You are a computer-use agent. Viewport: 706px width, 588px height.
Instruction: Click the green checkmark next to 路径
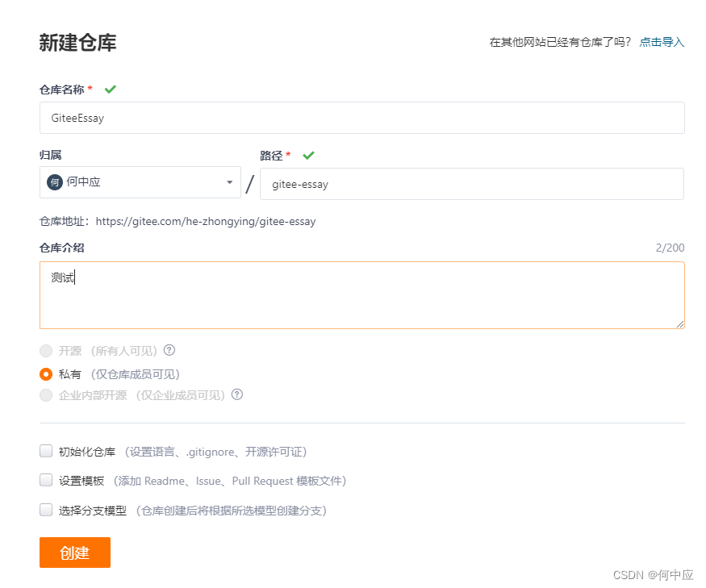coord(308,156)
